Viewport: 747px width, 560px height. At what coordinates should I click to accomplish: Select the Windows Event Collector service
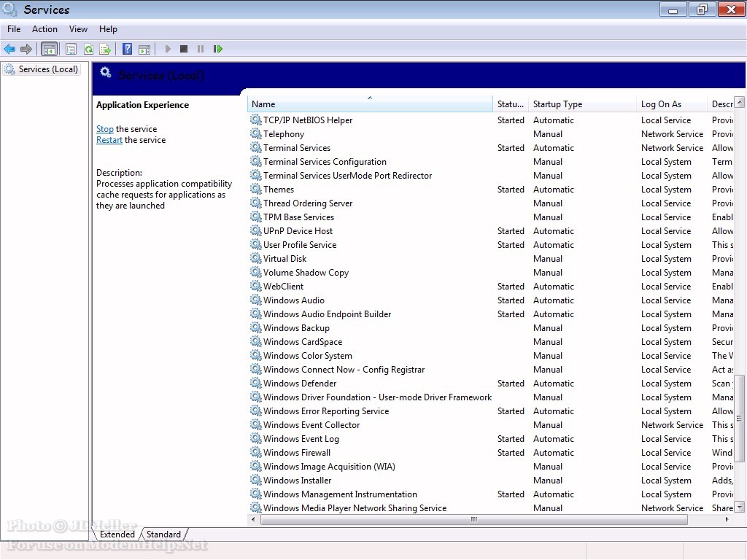click(x=491, y=425)
